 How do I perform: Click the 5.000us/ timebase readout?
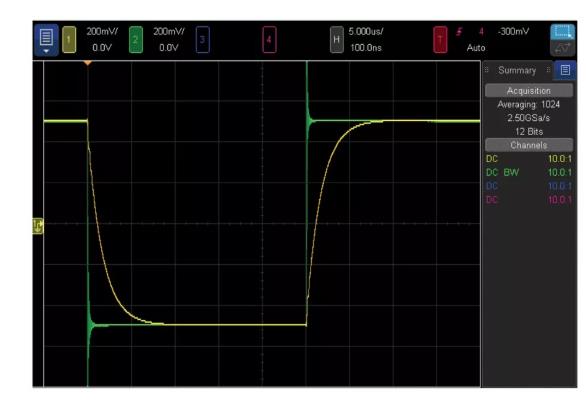[366, 31]
